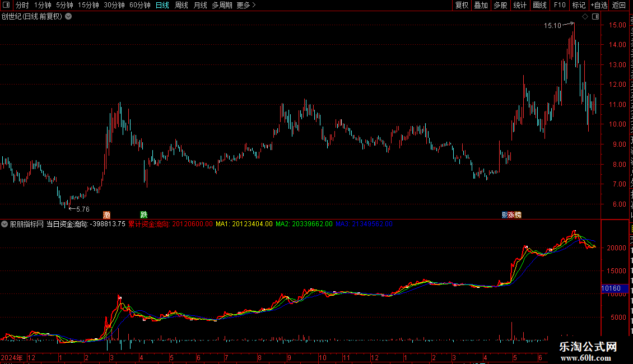Switch to 周线 weekly chart
The height and width of the screenshot is (364, 633).
click(x=181, y=5)
